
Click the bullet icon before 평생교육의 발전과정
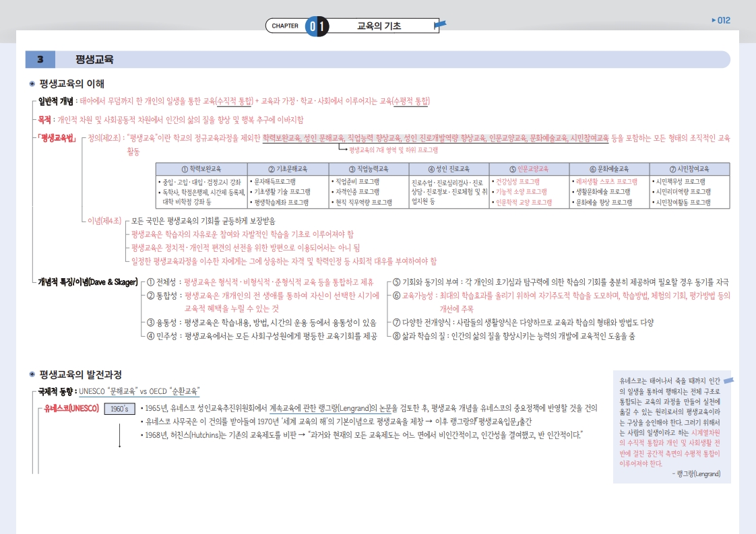pyautogui.click(x=32, y=374)
